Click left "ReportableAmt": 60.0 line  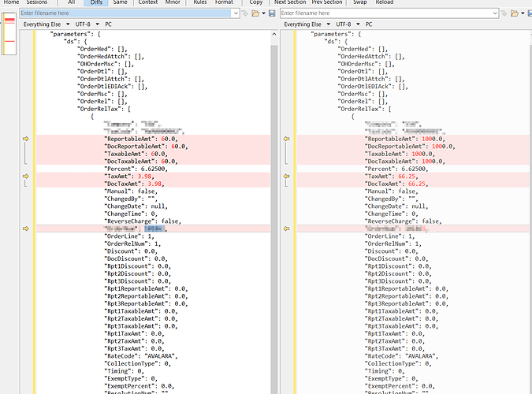click(141, 139)
